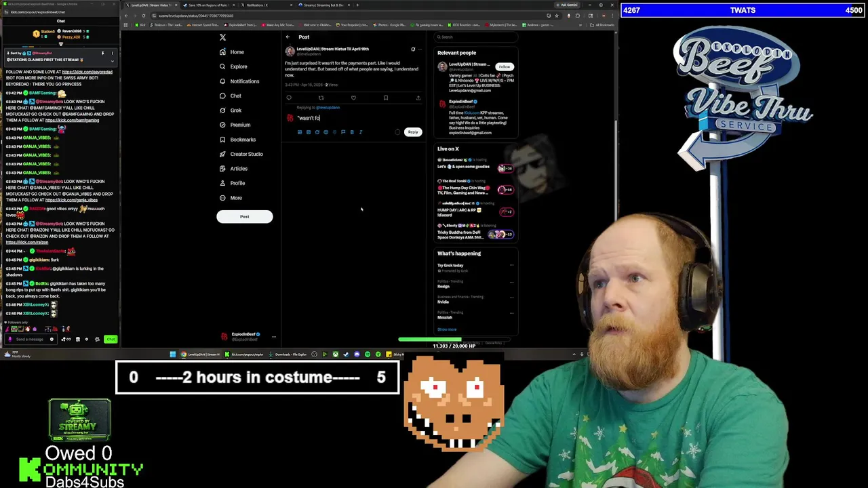868x488 pixels.
Task: Open emoji picker in Kick message box
Action: coord(52,339)
